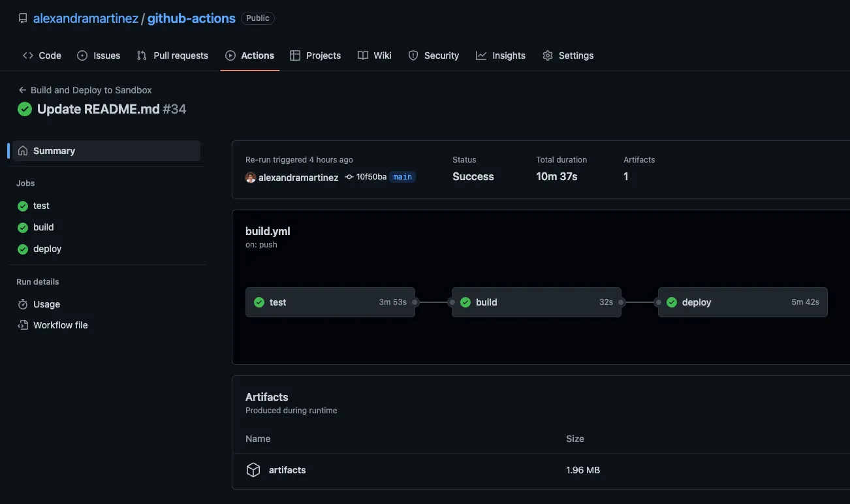
Task: Open the github-actions repository link
Action: pyautogui.click(x=191, y=18)
